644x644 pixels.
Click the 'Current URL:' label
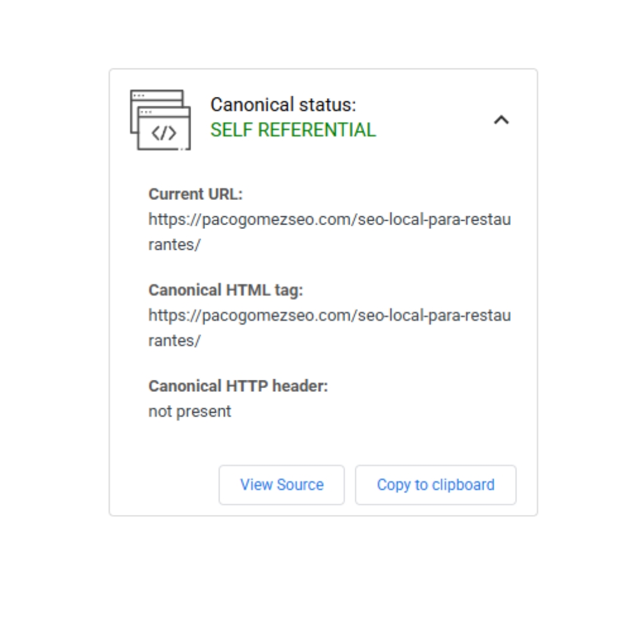(x=195, y=194)
